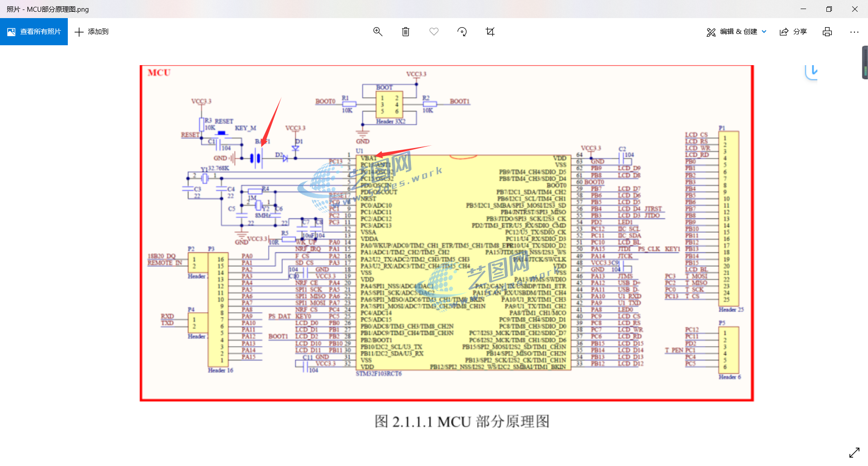The image size is (868, 466).
Task: Zoom in using the magnifier icon
Action: (378, 32)
